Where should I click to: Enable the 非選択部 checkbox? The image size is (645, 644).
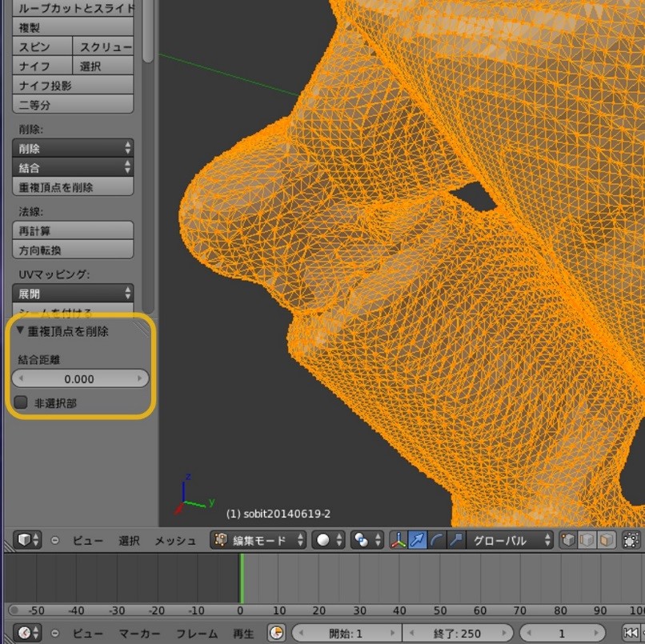coord(22,403)
